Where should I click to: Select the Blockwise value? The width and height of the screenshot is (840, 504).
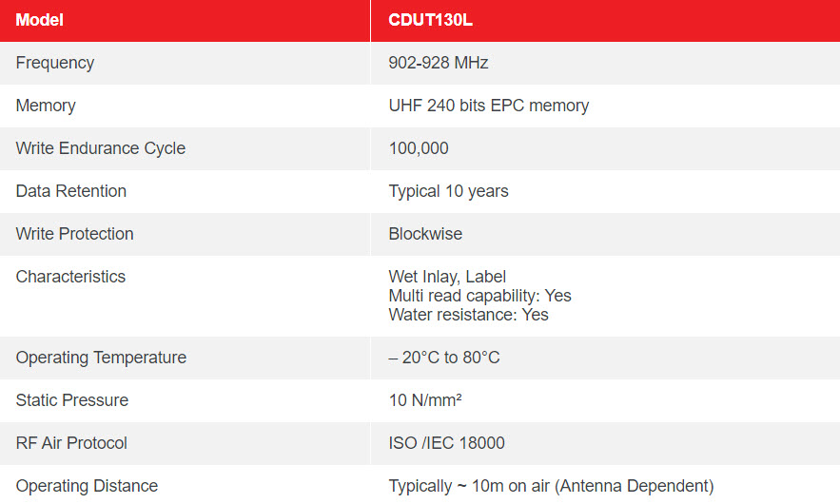tap(425, 234)
